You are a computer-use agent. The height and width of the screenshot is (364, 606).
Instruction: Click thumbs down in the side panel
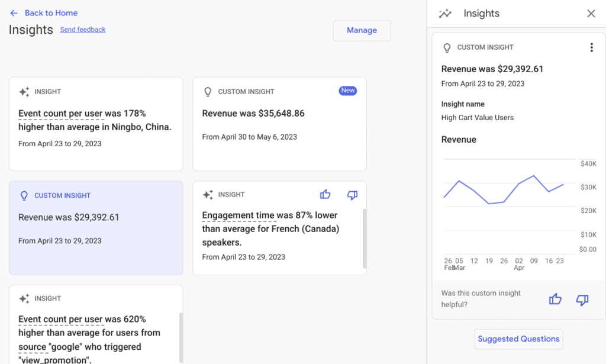click(x=582, y=299)
